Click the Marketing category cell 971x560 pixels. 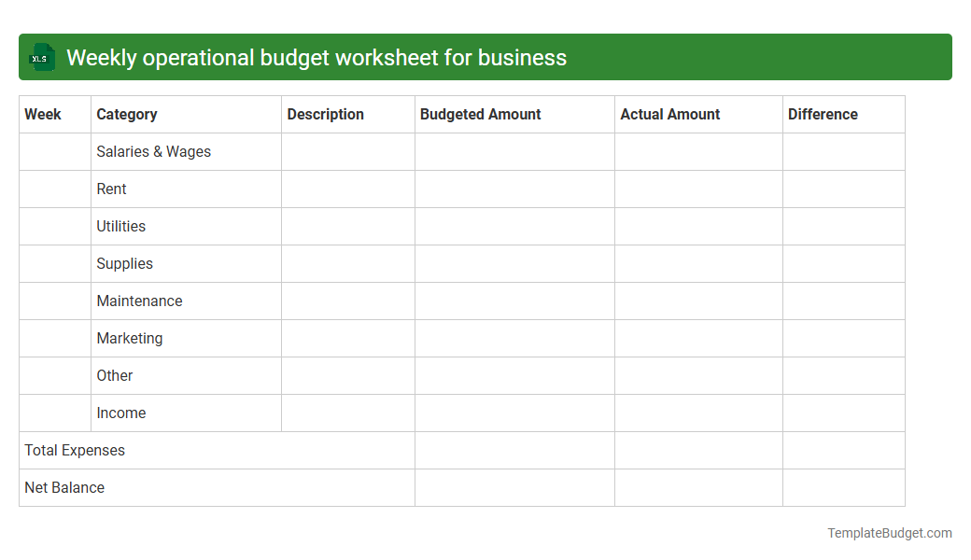point(129,338)
